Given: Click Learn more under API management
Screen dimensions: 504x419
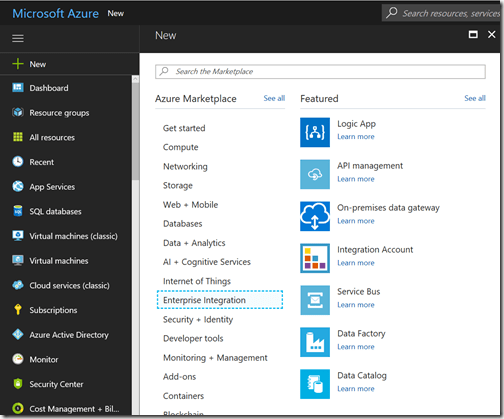Looking at the screenshot, I should pyautogui.click(x=356, y=179).
